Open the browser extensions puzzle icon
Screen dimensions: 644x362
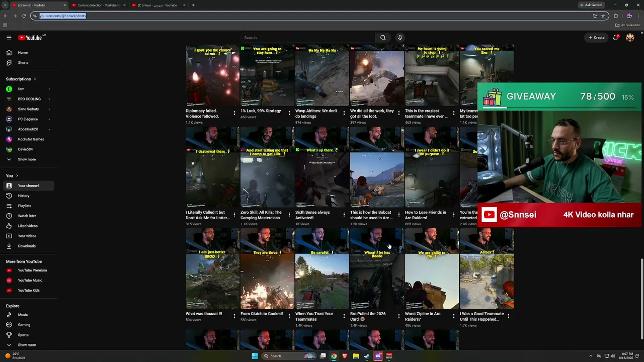pyautogui.click(x=615, y=16)
